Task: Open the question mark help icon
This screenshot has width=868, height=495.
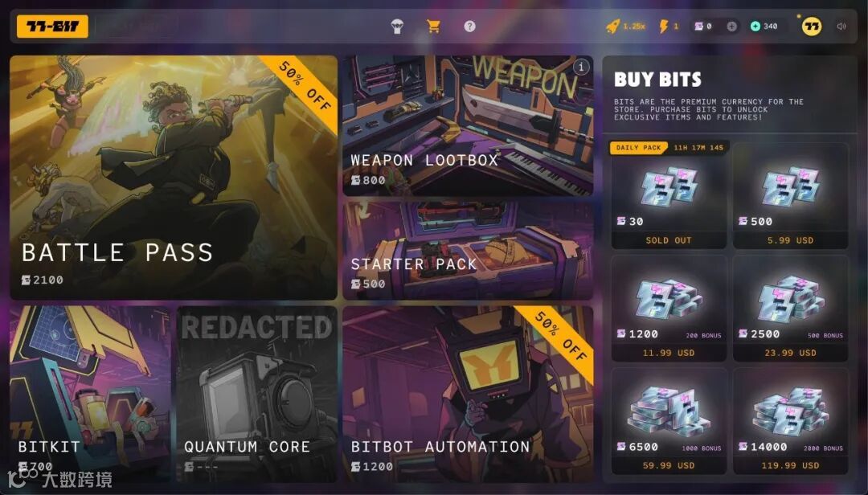Action: click(x=469, y=26)
